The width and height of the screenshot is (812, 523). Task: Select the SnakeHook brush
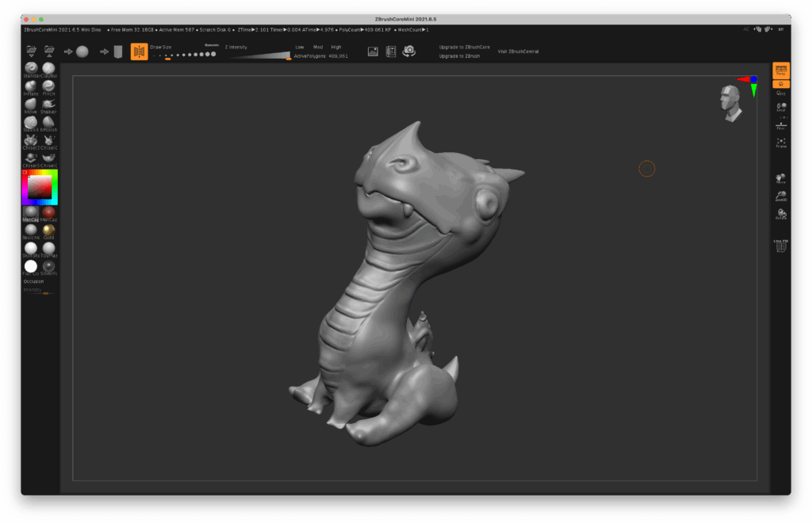[48, 105]
